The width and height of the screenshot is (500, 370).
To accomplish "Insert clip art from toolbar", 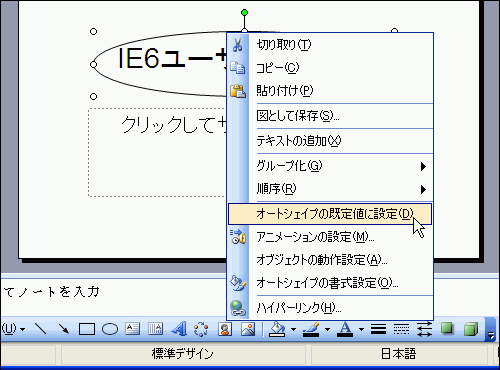I will pos(225,329).
